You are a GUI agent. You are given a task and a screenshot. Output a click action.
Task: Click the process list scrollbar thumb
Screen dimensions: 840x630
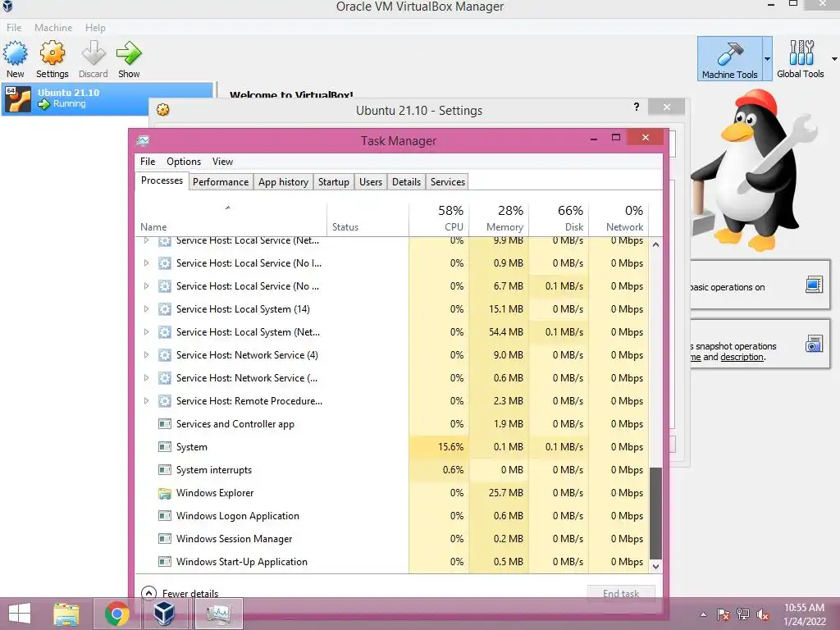click(655, 514)
